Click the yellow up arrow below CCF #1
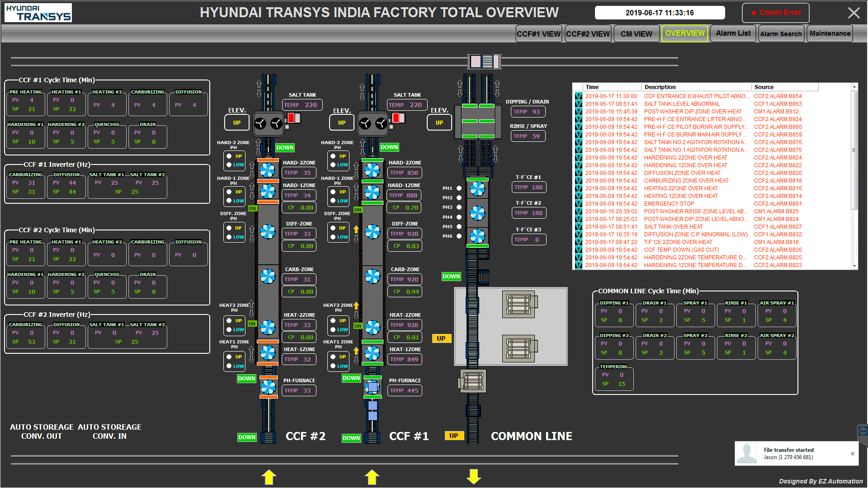The image size is (868, 488). click(372, 477)
